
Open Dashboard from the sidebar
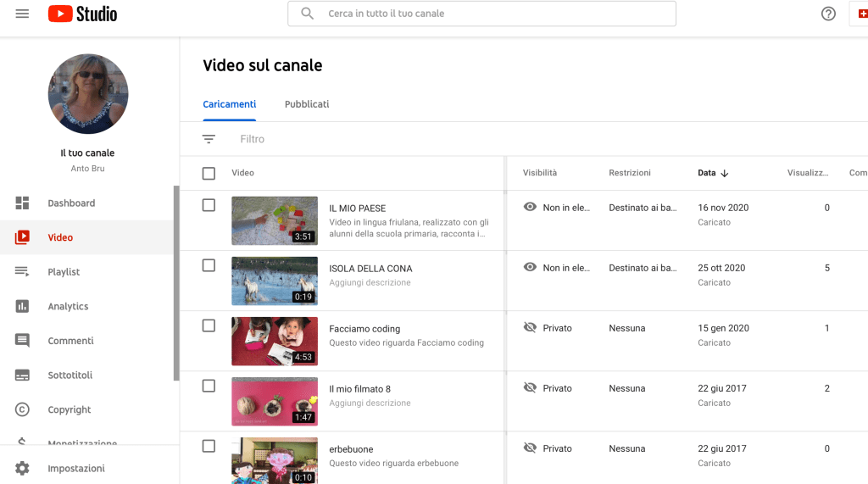[71, 203]
